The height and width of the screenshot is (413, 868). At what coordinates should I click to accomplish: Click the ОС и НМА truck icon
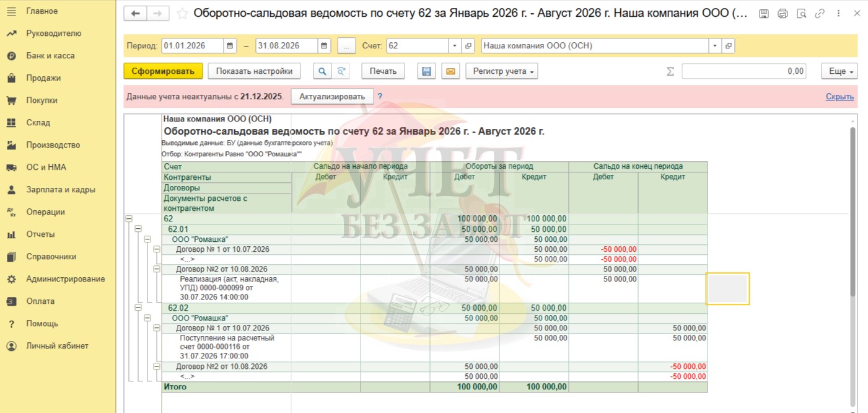[x=11, y=167]
